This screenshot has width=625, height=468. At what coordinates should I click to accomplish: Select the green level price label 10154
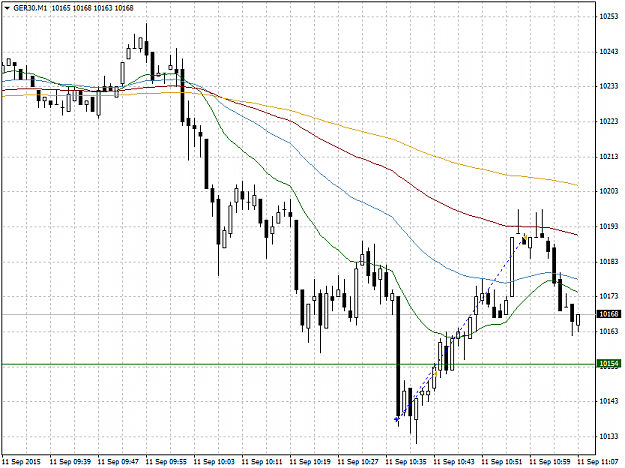click(x=609, y=364)
